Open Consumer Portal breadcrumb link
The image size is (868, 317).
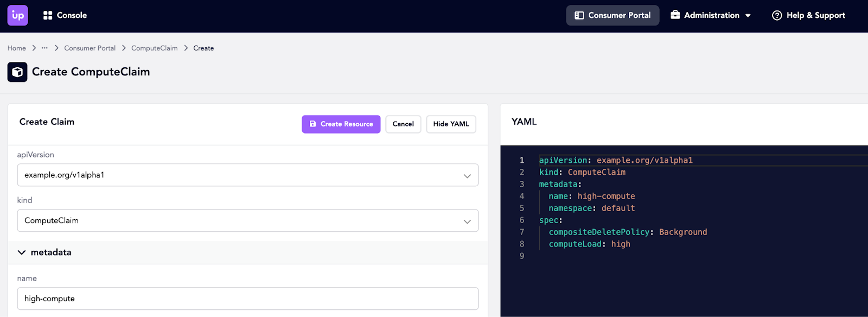click(x=90, y=48)
